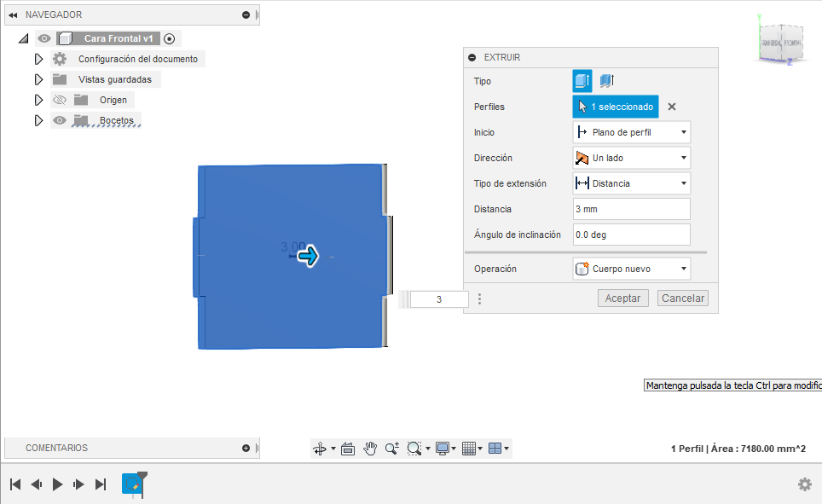Select the Zoom tool

tap(391, 449)
